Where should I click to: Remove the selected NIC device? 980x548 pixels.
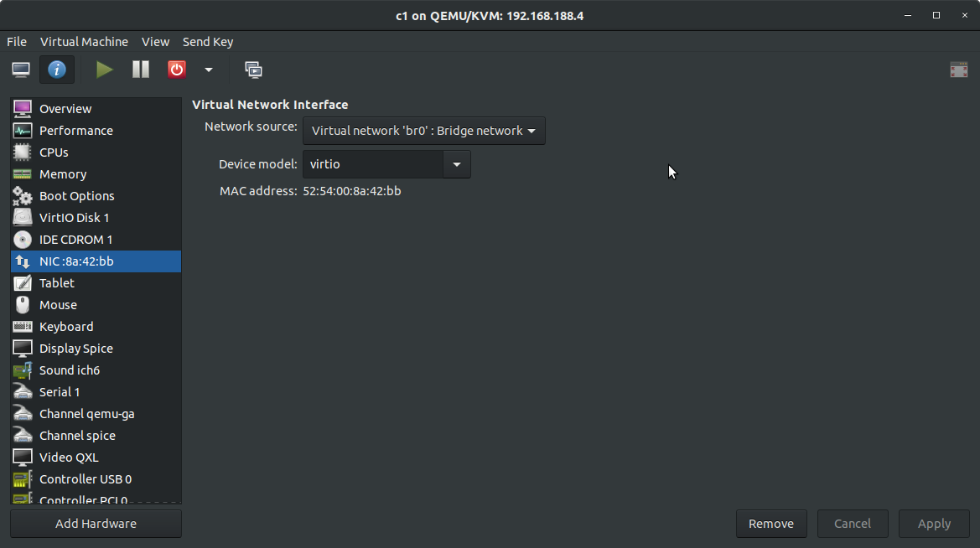(x=771, y=524)
